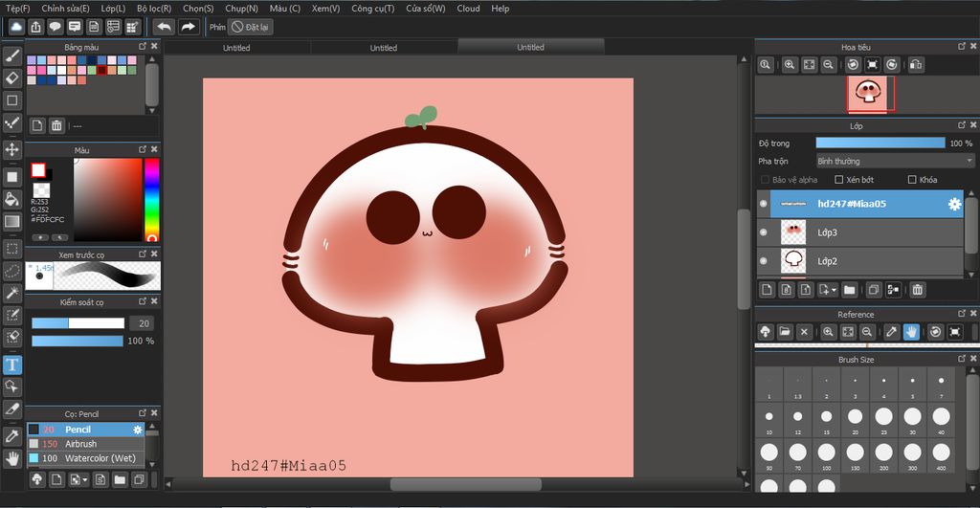Duplicate the layer in Lớp panel
Screen dimensions: 980x508
(873, 290)
